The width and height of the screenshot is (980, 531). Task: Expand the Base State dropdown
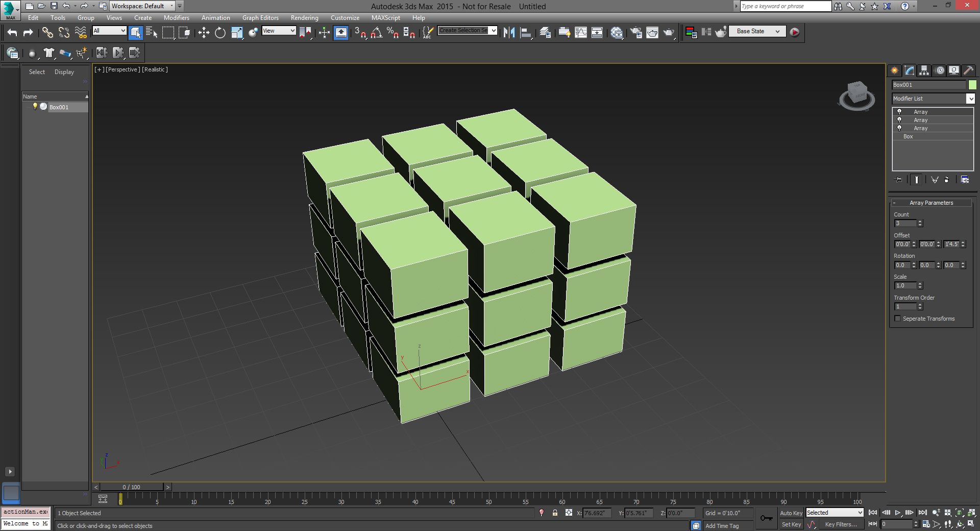777,31
